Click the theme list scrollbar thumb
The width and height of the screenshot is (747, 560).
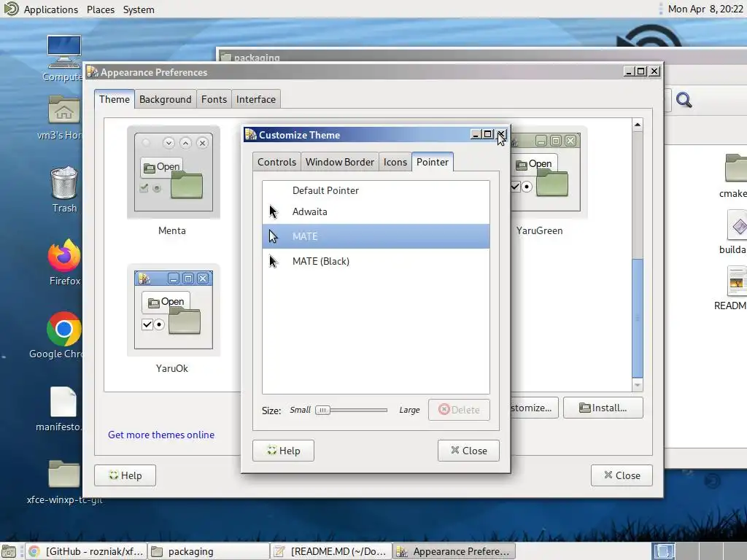[638, 318]
